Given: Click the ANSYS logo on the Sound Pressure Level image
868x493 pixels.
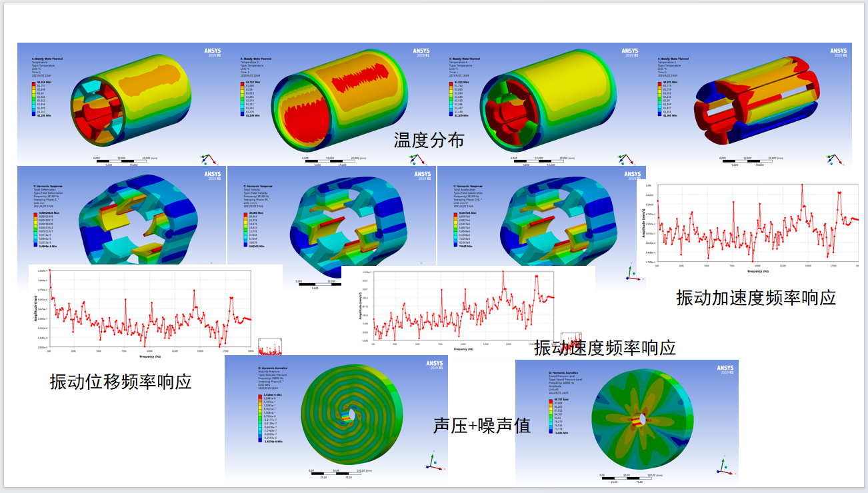Looking at the screenshot, I should click(x=725, y=369).
